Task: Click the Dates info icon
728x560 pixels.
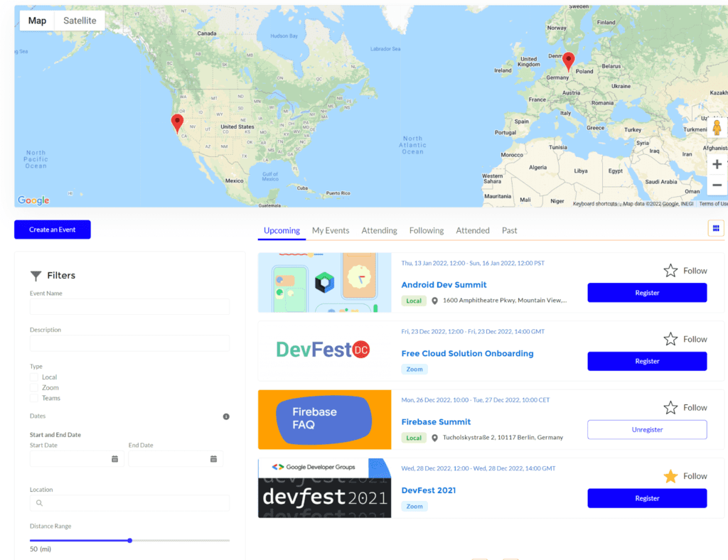Action: (x=226, y=416)
